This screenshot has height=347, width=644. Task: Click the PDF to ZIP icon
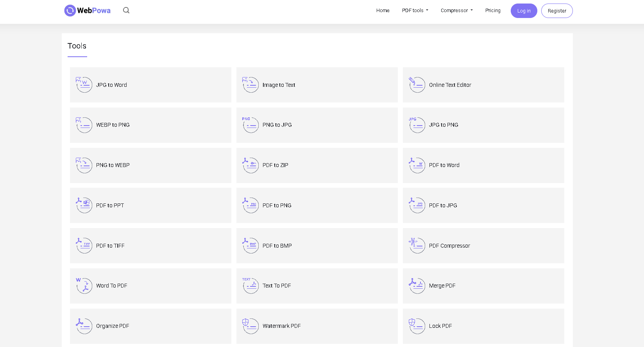coord(250,165)
